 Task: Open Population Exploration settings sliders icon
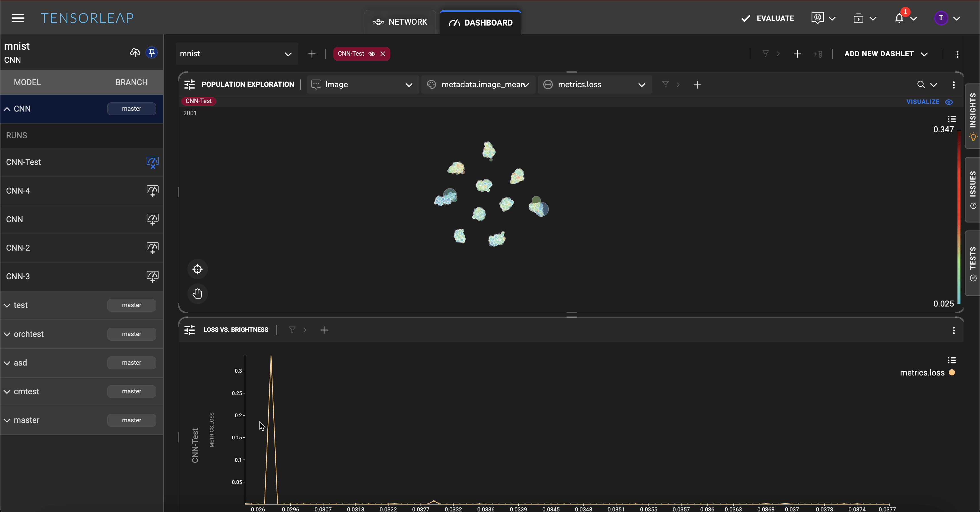(189, 85)
